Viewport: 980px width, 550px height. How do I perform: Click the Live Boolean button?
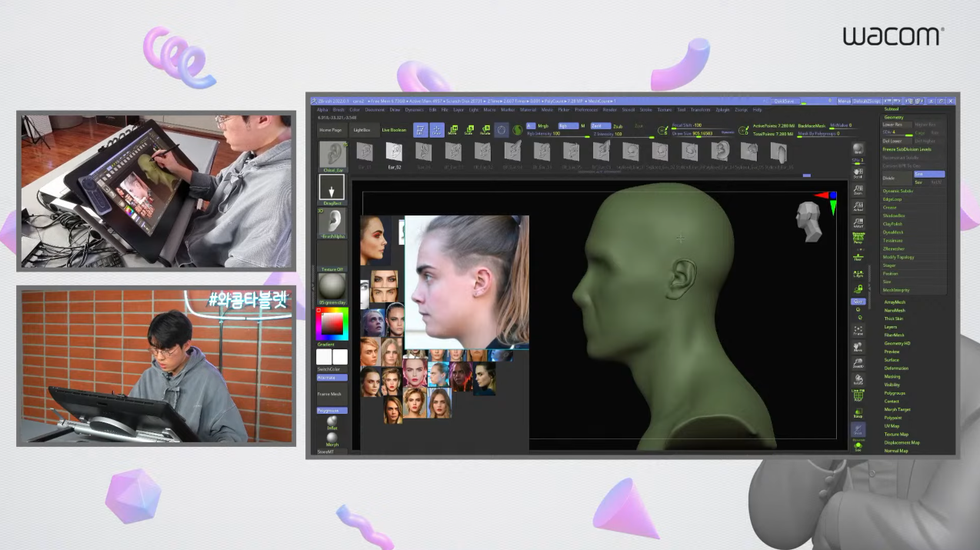(x=394, y=130)
